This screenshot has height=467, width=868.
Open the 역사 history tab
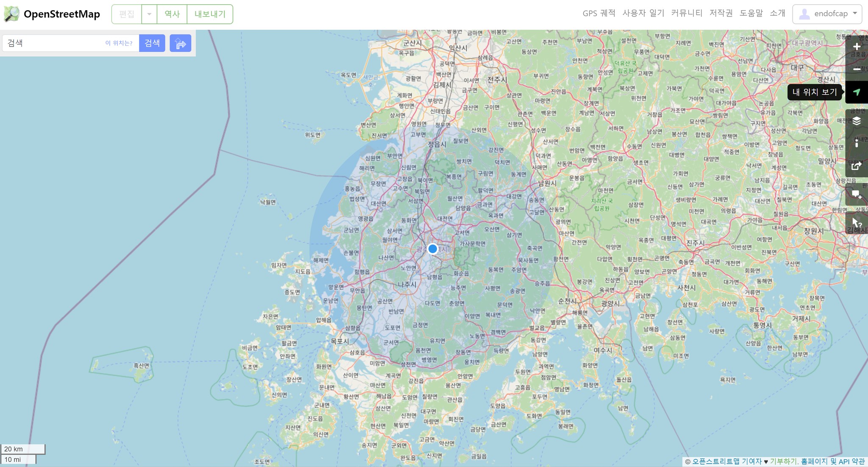point(172,14)
